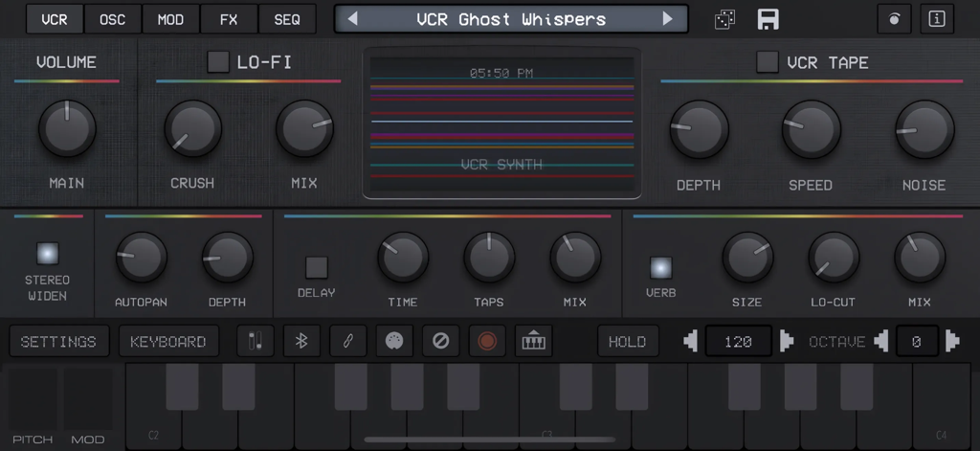Toggle the VERB reverb switch
The height and width of the screenshot is (451, 980).
pyautogui.click(x=660, y=268)
